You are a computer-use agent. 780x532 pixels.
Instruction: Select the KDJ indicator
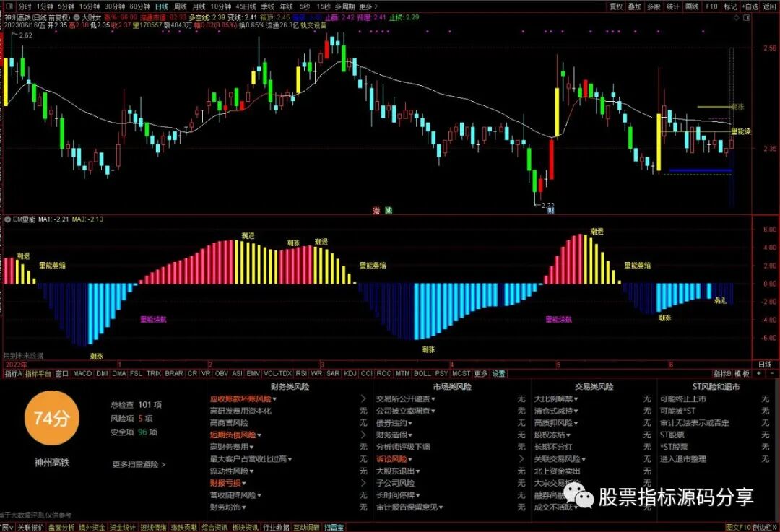pyautogui.click(x=350, y=373)
